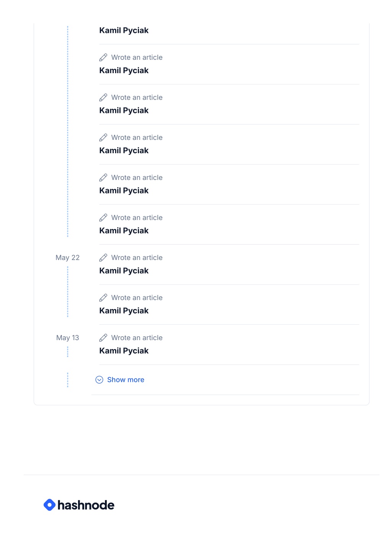Select the May 13 date marker
Image resolution: width=392 pixels, height=555 pixels.
click(x=67, y=338)
